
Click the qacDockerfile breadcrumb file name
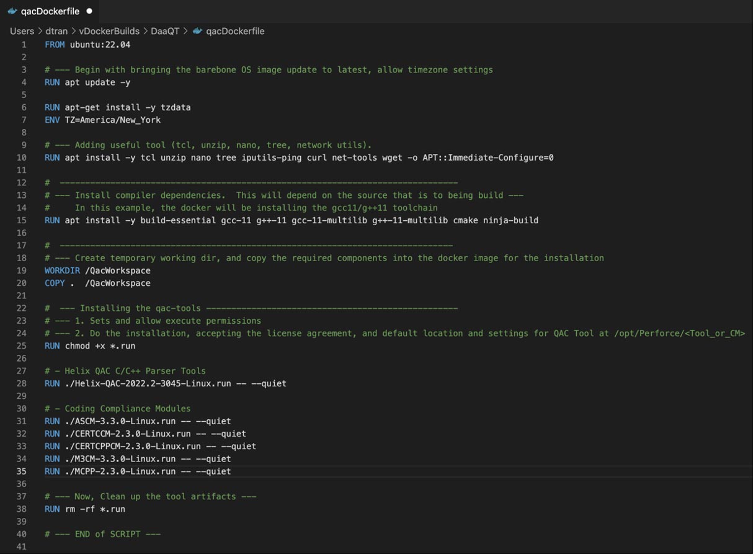235,31
